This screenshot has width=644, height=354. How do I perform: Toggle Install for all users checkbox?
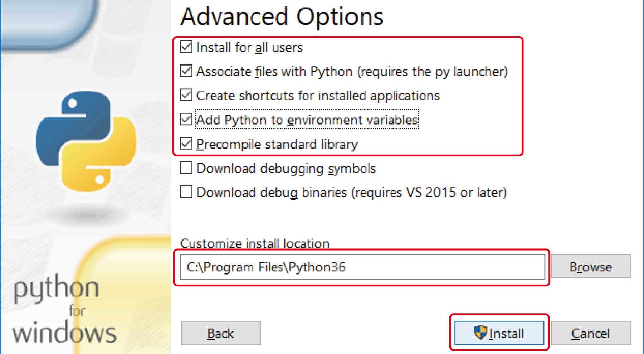186,47
